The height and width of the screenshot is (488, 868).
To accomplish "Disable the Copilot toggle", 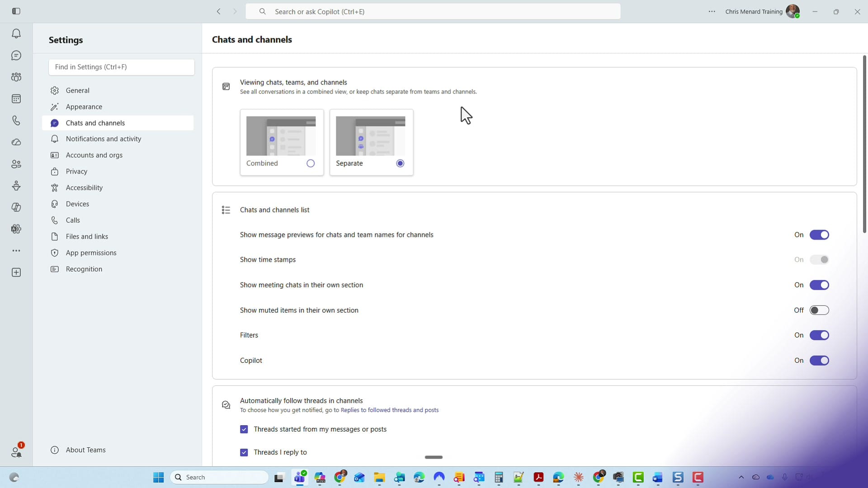I will pos(819,360).
